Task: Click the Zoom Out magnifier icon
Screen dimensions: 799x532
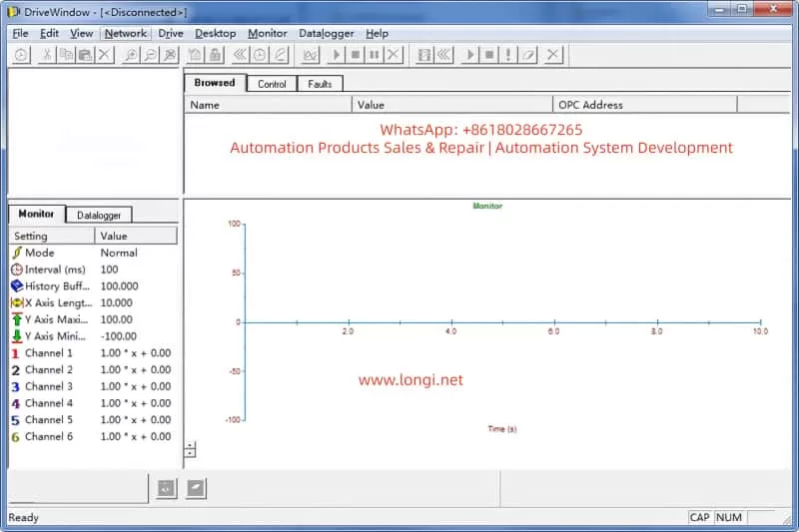Action: [x=151, y=55]
